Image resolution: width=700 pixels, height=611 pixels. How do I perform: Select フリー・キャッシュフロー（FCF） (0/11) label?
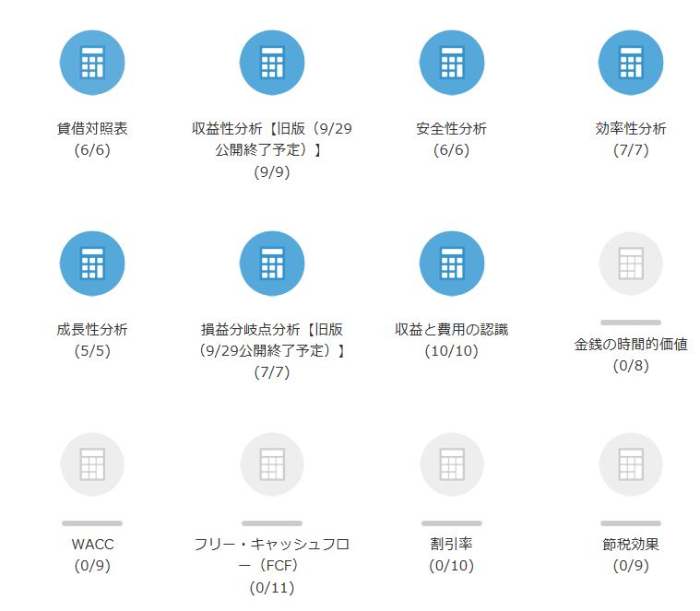pos(272,566)
